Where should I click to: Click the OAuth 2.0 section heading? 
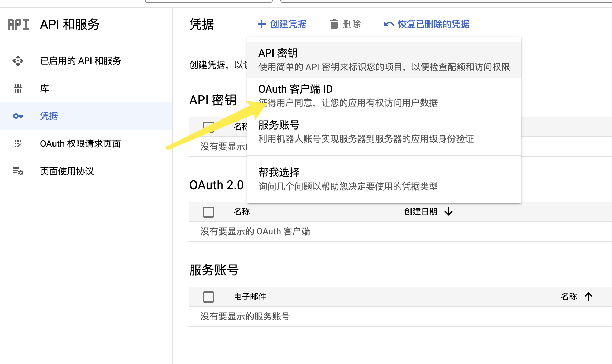[x=217, y=185]
